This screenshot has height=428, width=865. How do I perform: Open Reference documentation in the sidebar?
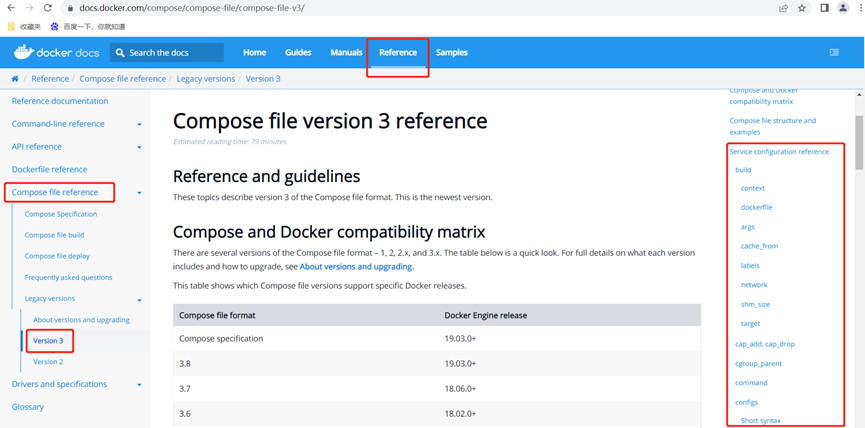point(60,101)
